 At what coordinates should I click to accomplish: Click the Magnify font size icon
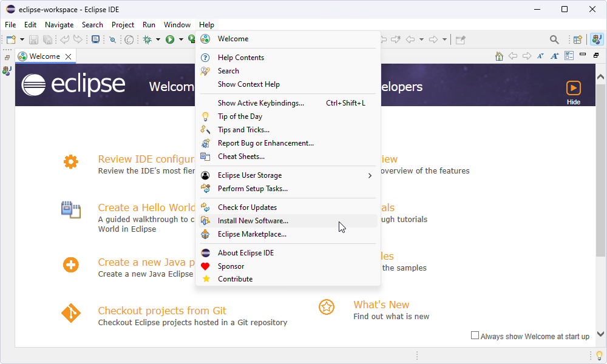point(555,56)
